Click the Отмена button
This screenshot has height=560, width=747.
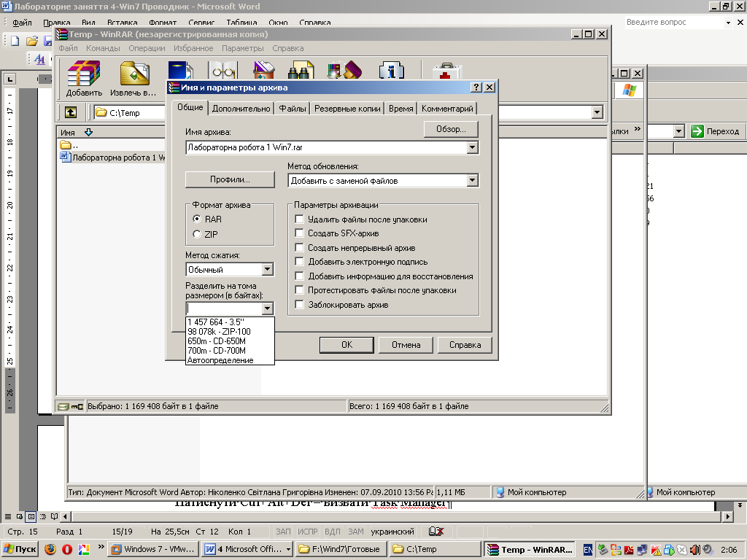tap(406, 345)
